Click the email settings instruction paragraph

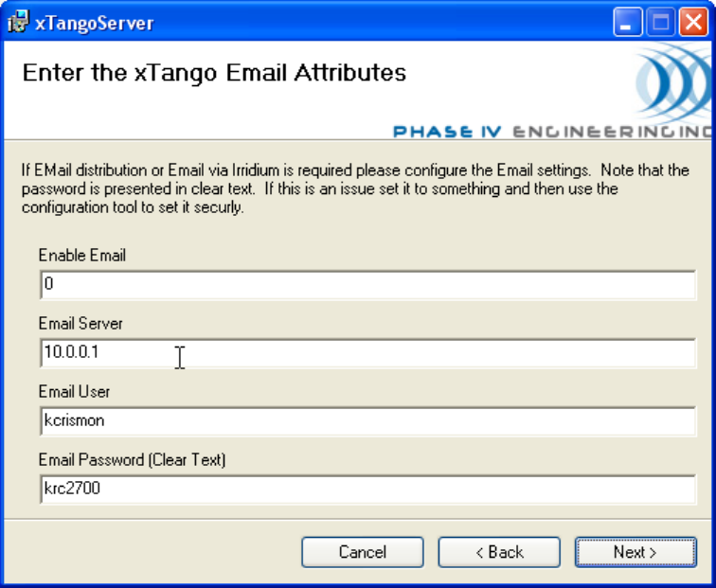[x=355, y=188]
